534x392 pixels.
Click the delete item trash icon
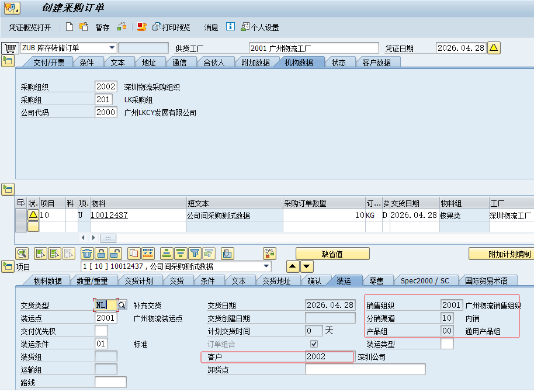[86, 254]
